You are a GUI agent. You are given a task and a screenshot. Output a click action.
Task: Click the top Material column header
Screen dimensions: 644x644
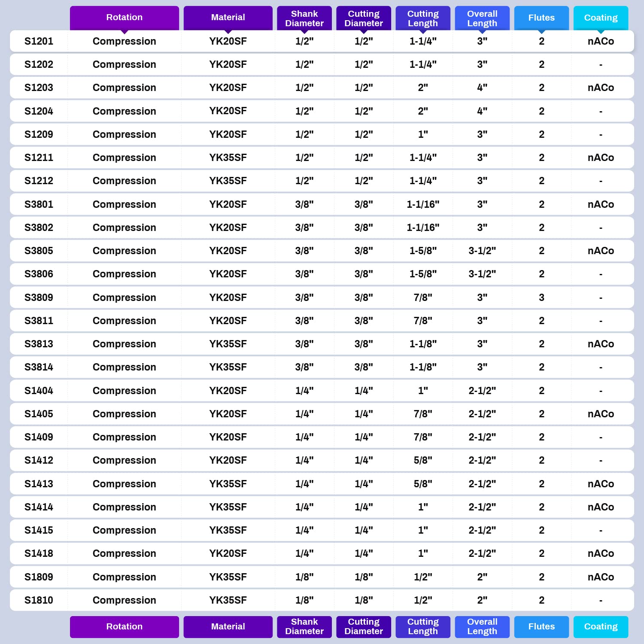[x=228, y=18]
